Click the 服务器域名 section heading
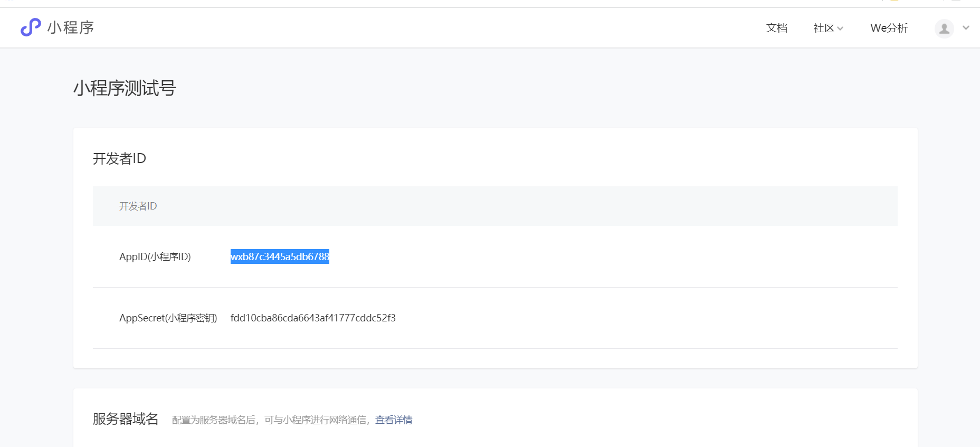Screen dimensions: 980x447 click(x=126, y=419)
